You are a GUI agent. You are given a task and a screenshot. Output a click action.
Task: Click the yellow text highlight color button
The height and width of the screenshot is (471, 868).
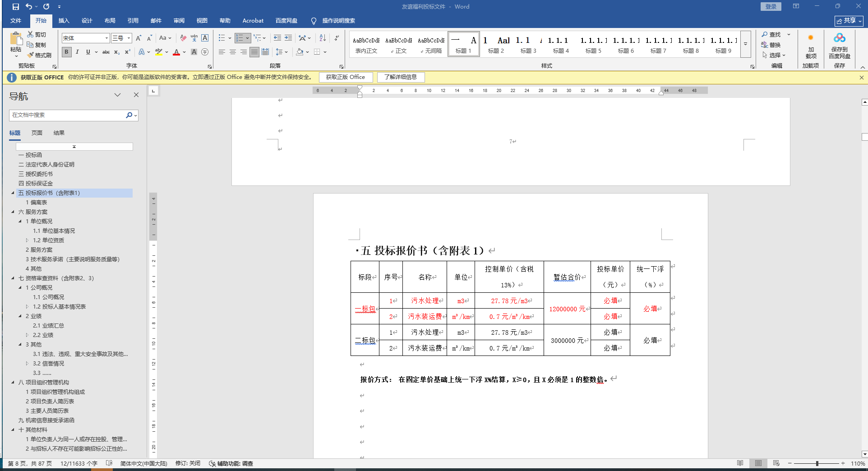pos(158,52)
